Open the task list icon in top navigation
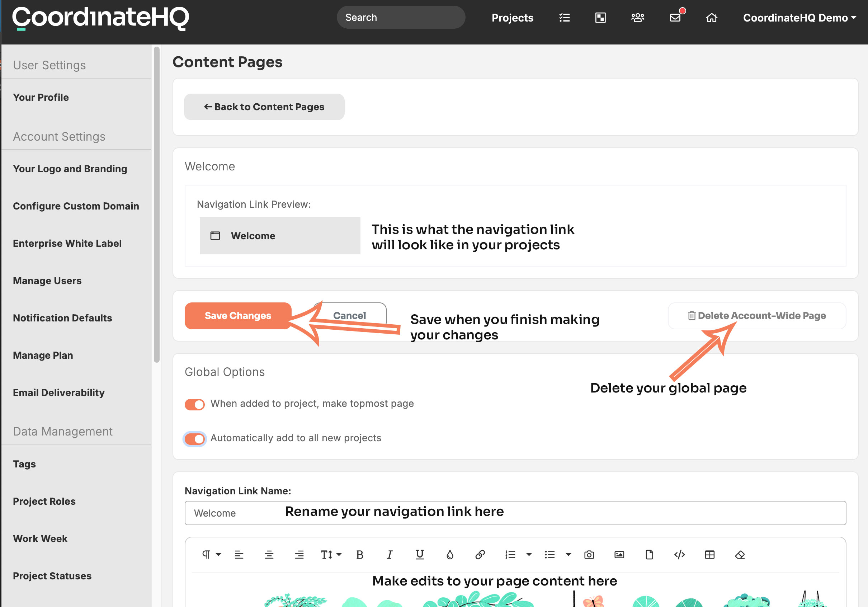Screen dimensions: 868x607 pos(565,18)
